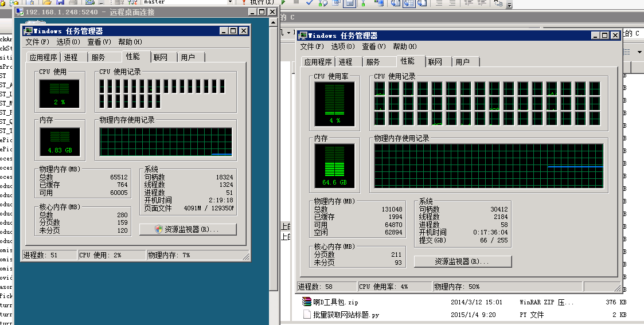The height and width of the screenshot is (325, 644).
Task: Open 文件(F) menu in local Task Manager
Action: 312,46
